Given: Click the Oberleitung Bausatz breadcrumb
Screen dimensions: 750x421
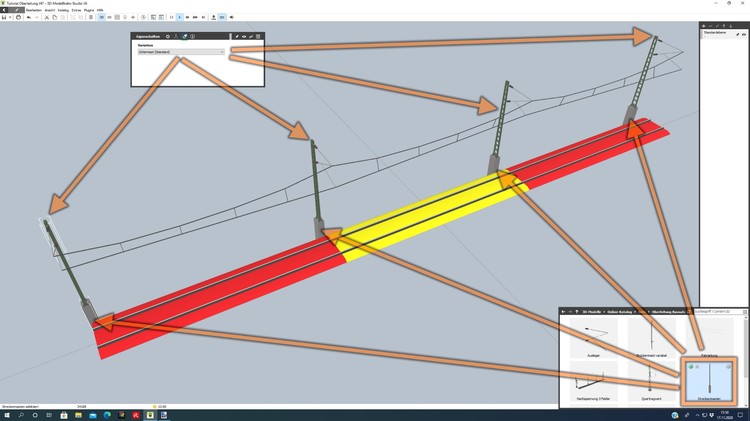Looking at the screenshot, I should pos(668,311).
